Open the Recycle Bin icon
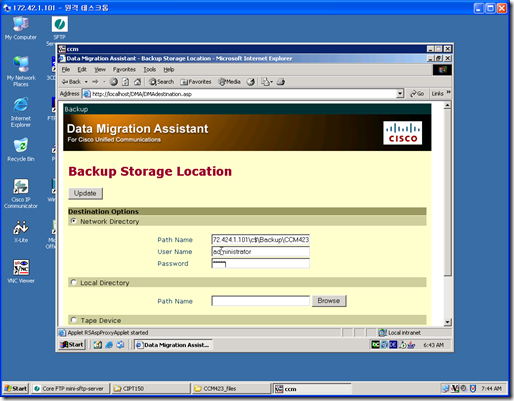Image resolution: width=514 pixels, height=401 pixels. tap(21, 149)
